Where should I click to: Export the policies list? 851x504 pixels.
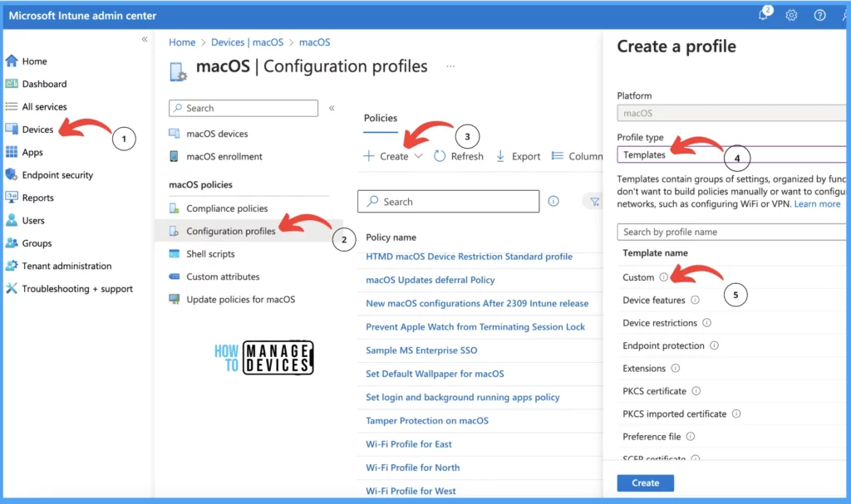click(x=518, y=156)
